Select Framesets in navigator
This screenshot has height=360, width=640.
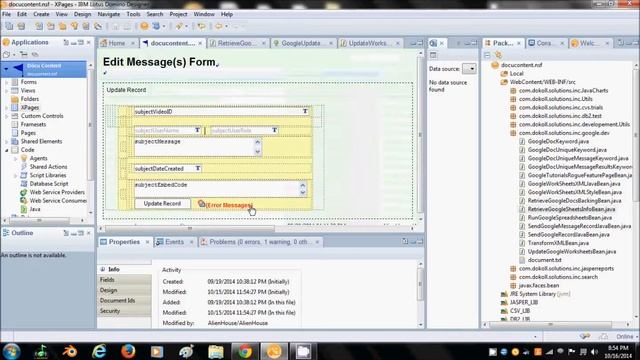pyautogui.click(x=33, y=124)
